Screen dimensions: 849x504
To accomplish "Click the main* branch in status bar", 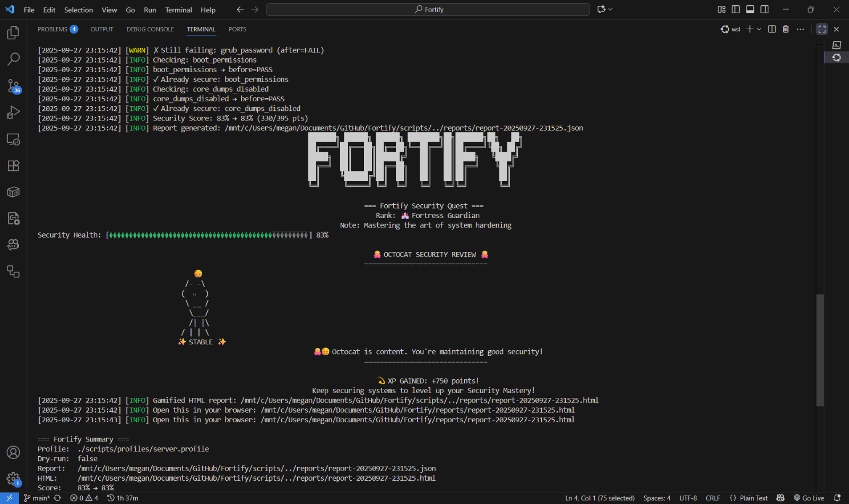I will (37, 498).
